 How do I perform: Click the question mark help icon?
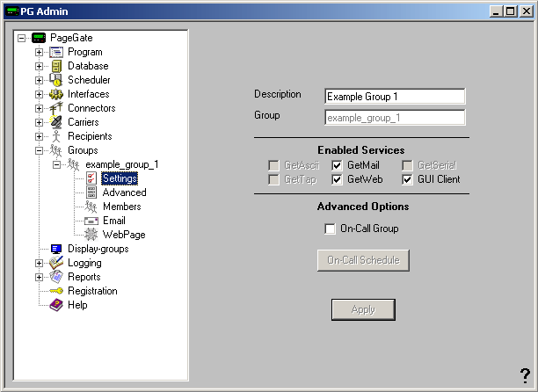point(525,375)
